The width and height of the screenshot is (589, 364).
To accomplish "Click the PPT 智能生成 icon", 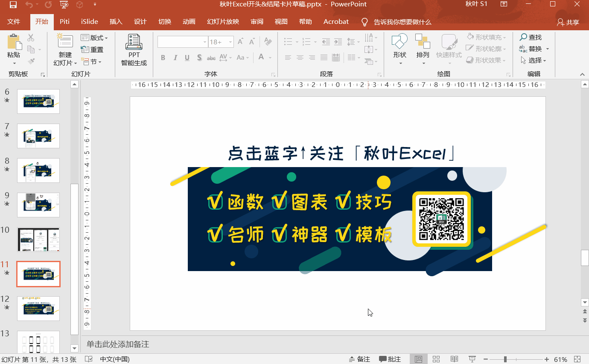I will pos(134,50).
